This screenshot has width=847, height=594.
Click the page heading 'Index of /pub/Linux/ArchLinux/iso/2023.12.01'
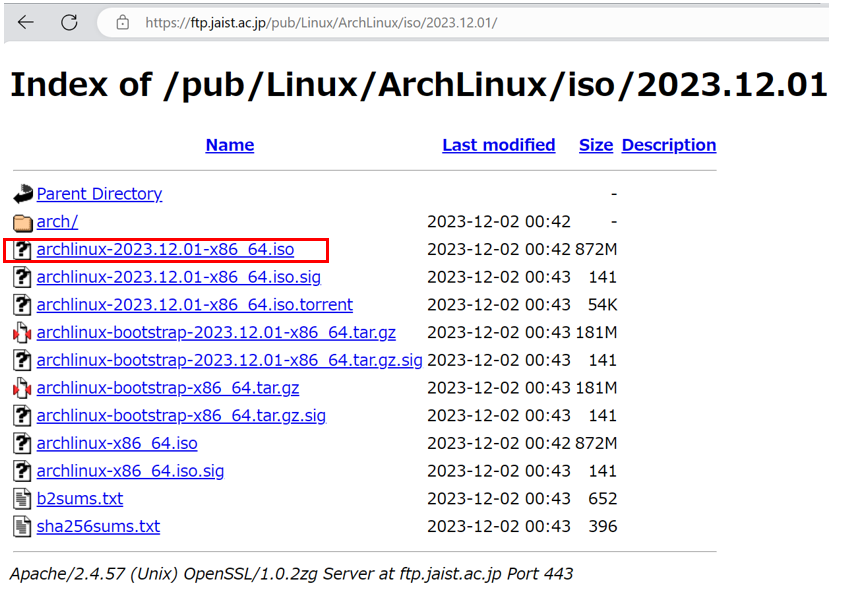tap(419, 85)
